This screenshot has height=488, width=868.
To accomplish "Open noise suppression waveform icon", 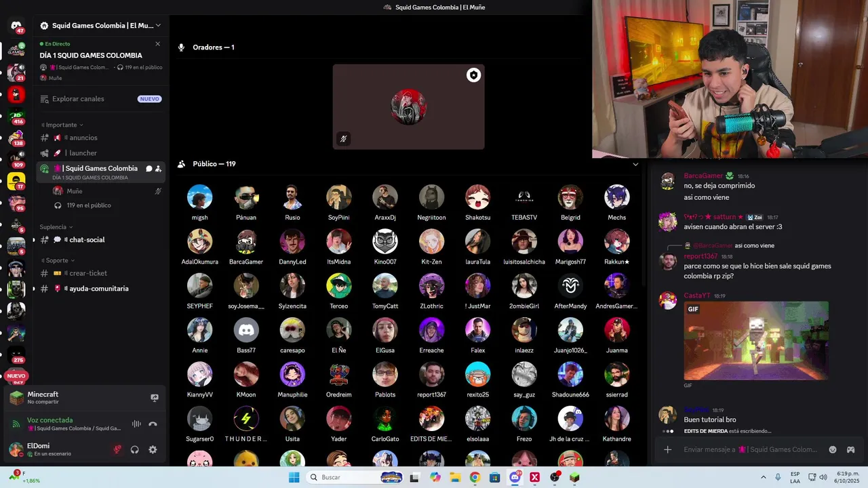I will coord(136,424).
